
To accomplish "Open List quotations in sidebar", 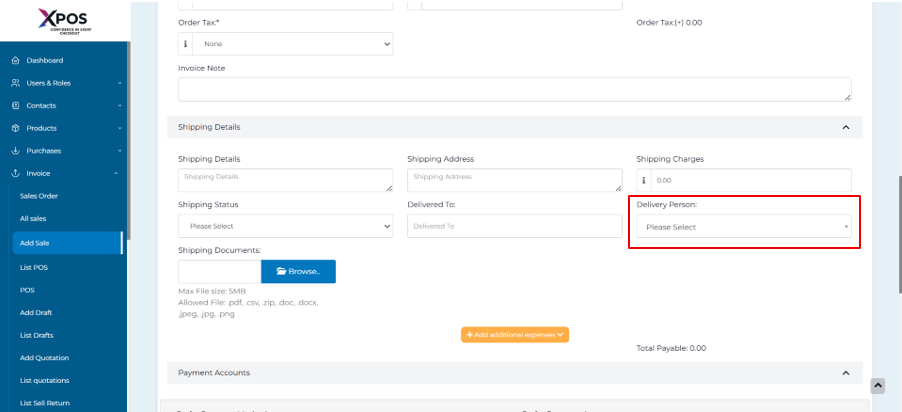I will (x=45, y=380).
